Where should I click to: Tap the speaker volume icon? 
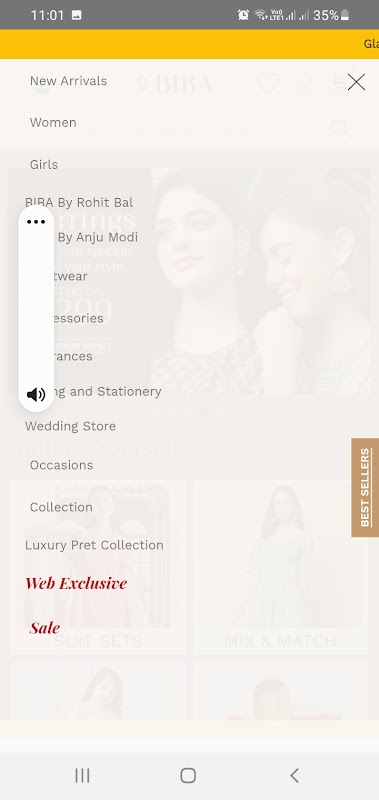36,394
